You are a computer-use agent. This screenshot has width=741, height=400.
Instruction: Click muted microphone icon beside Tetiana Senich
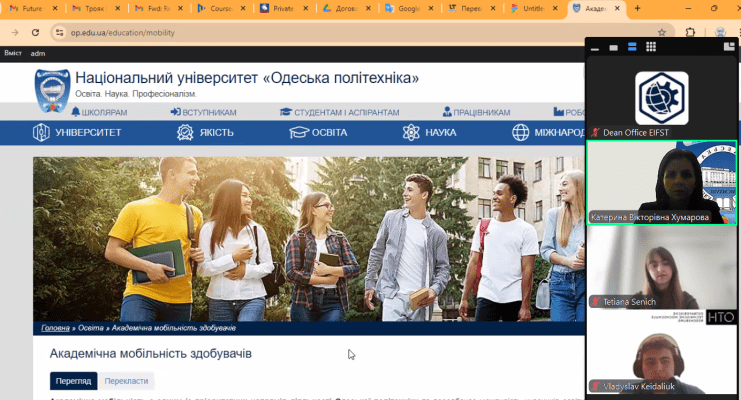(596, 302)
